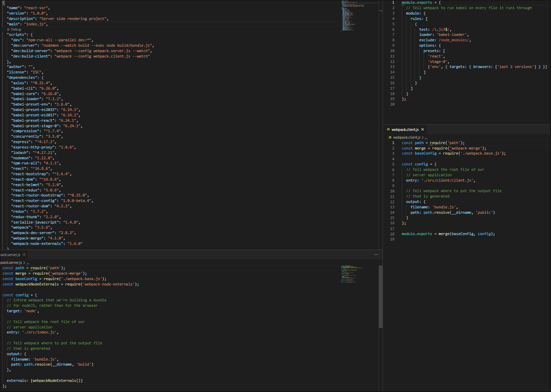Click the "react-helmet" dependency line
Screen dimensions: 551x392
click(x=37, y=185)
